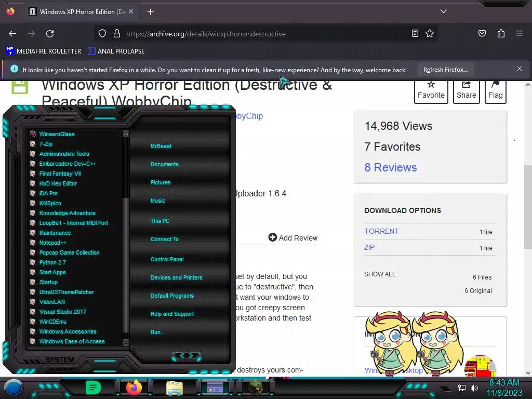Toggle reader view icon in address bar
This screenshot has width=532, height=399.
tap(415, 33)
